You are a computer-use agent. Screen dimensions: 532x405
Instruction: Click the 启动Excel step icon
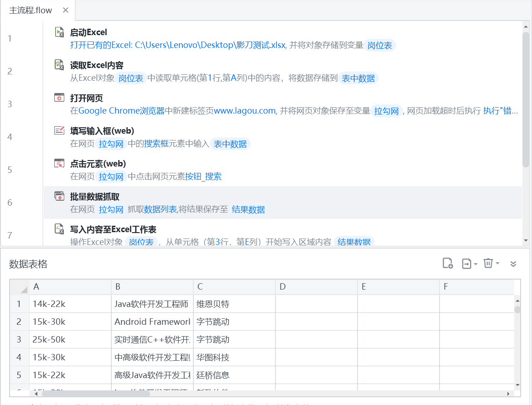click(x=59, y=32)
